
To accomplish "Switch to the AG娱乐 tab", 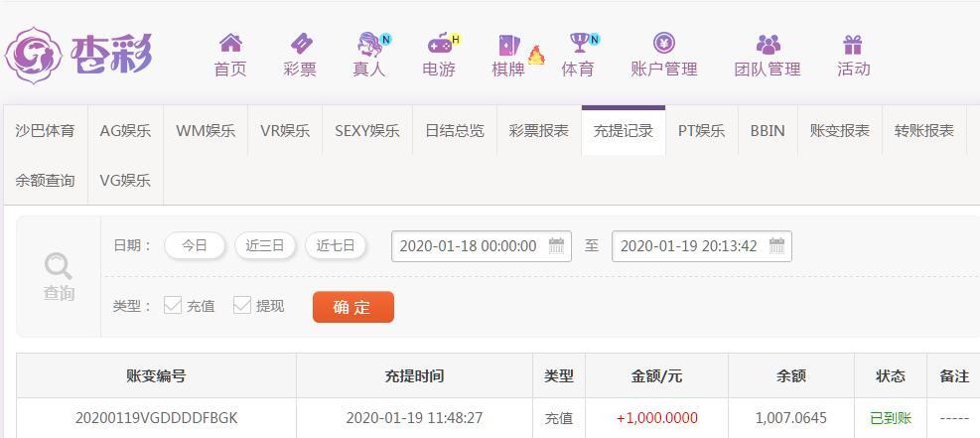I will click(125, 130).
